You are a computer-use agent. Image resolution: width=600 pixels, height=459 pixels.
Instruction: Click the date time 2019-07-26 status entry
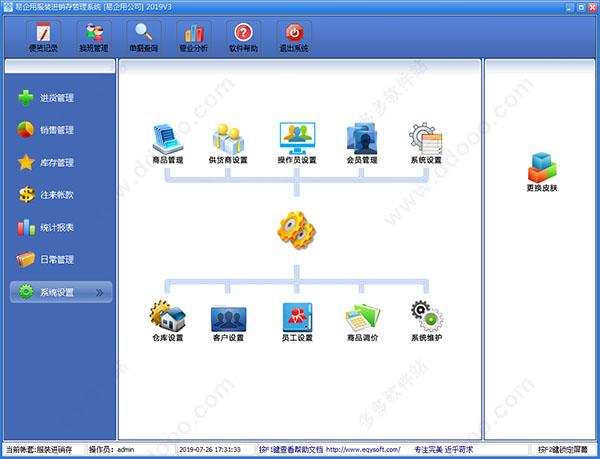[x=210, y=449]
